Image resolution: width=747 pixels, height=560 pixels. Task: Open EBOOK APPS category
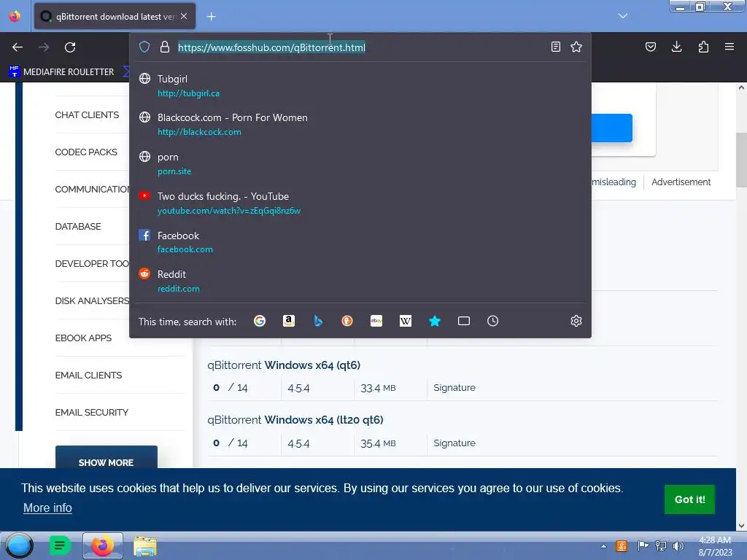tap(83, 338)
